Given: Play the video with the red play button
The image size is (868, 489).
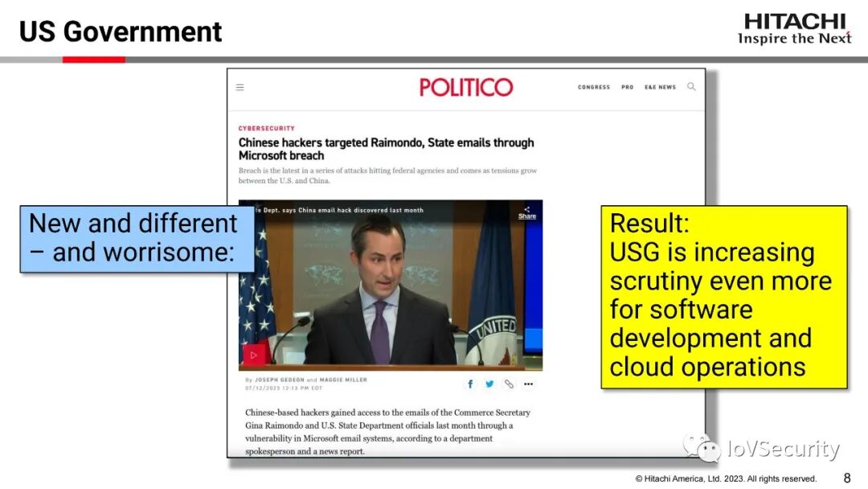Looking at the screenshot, I should [253, 355].
